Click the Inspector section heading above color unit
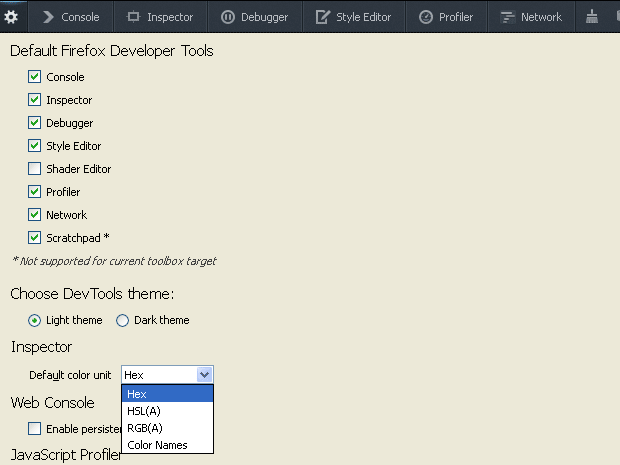The width and height of the screenshot is (620, 465). pyautogui.click(x=42, y=347)
